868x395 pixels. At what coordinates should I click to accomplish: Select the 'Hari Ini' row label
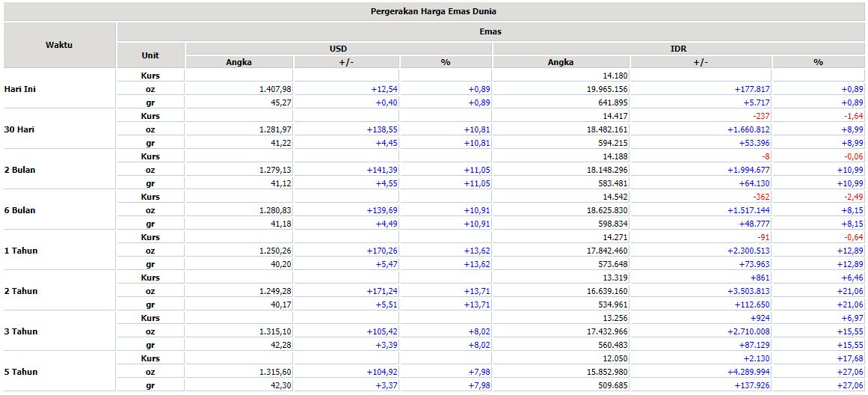coord(20,89)
